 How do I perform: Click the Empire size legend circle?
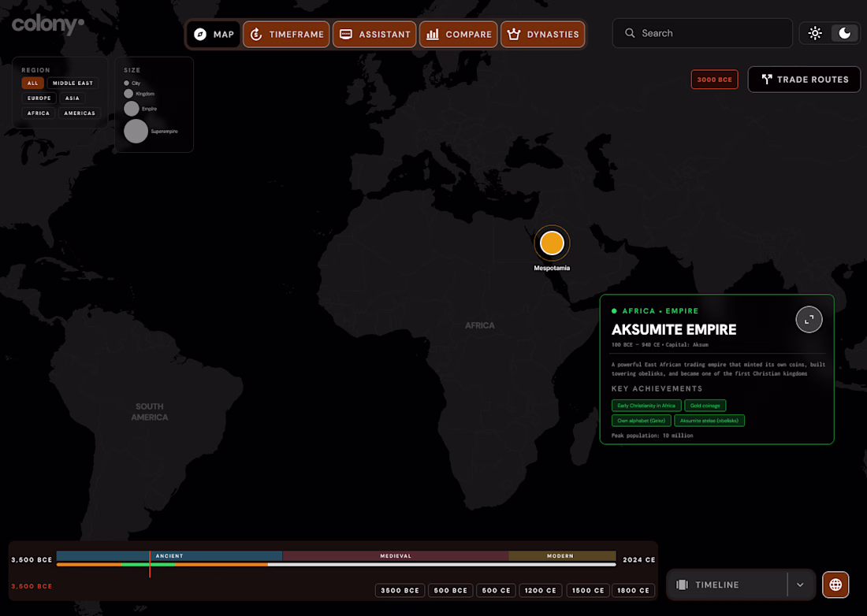pyautogui.click(x=132, y=108)
